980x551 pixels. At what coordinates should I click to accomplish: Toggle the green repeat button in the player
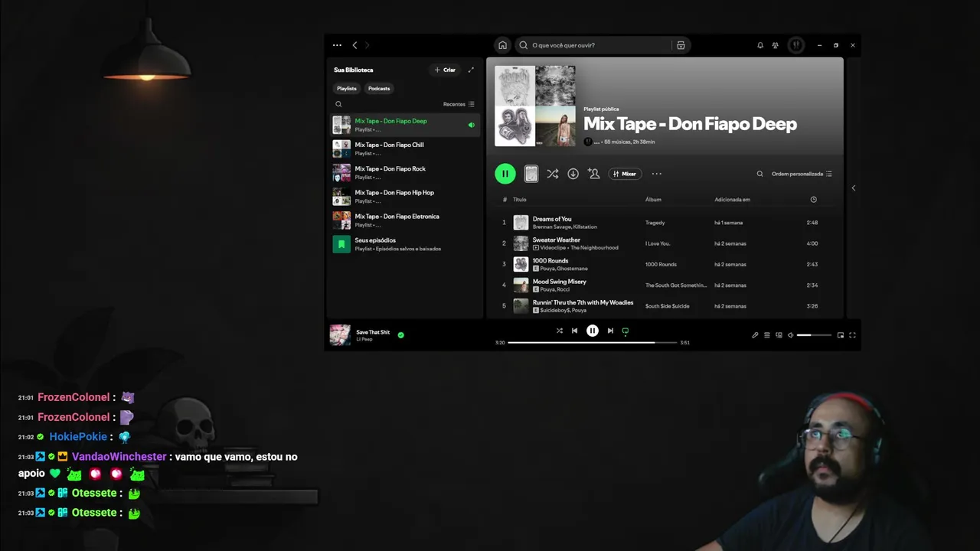[x=626, y=331]
